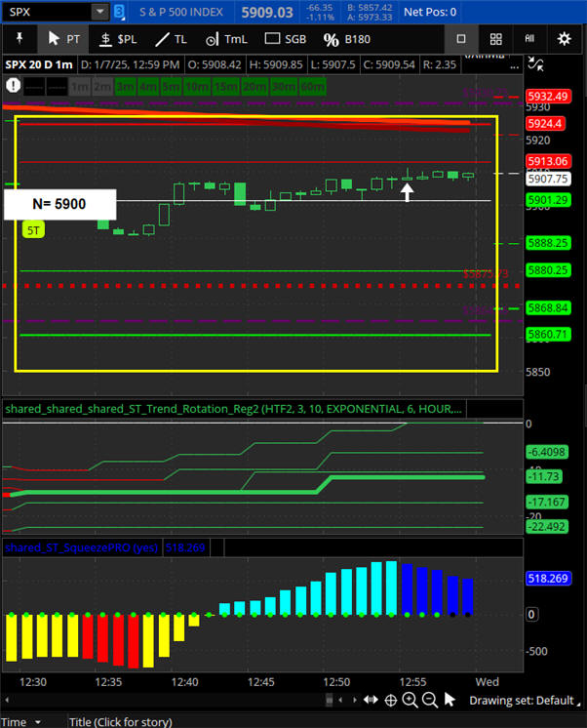Click the -6.4098 trend value bubble
Viewport: 587px width, 728px height.
coord(547,452)
